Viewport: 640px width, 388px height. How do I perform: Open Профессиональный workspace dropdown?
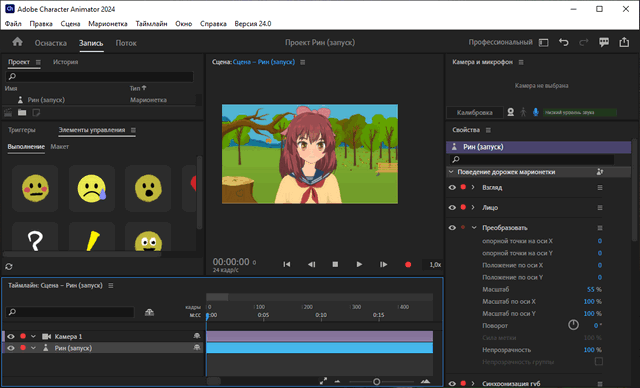(x=500, y=42)
